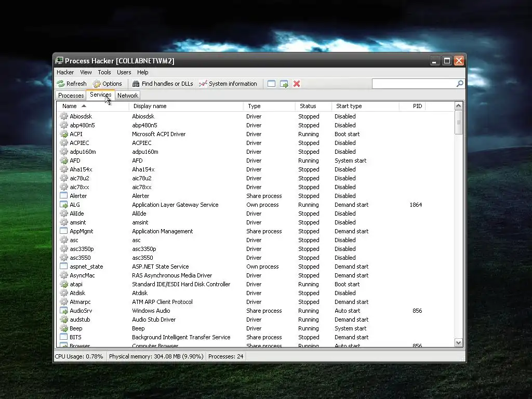This screenshot has height=399, width=532.
Task: Click the red X toolbar icon
Action: pyautogui.click(x=297, y=84)
